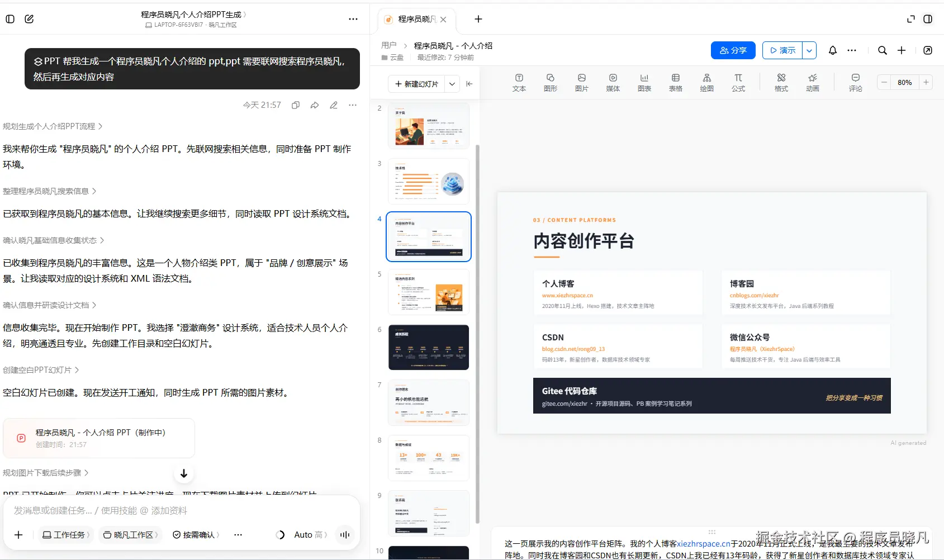Click the voice input waveform icon

tap(345, 535)
